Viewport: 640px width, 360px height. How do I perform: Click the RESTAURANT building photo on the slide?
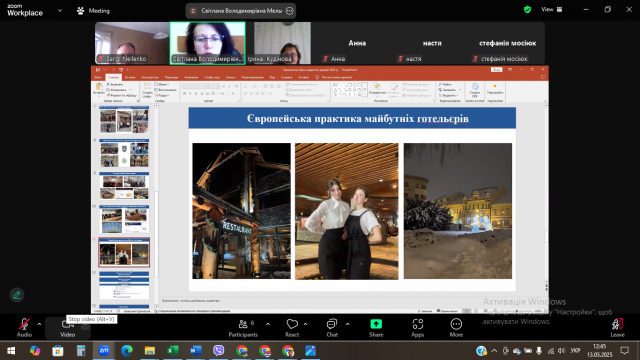click(242, 211)
